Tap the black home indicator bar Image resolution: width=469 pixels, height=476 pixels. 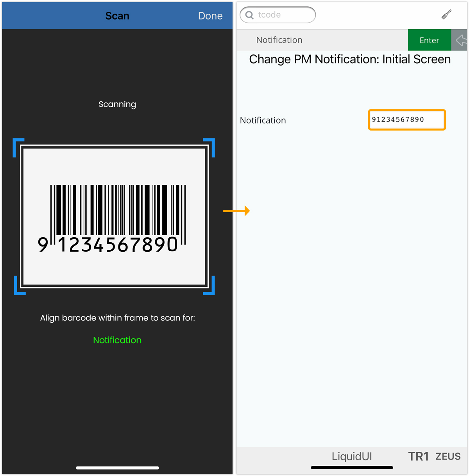[x=352, y=467]
